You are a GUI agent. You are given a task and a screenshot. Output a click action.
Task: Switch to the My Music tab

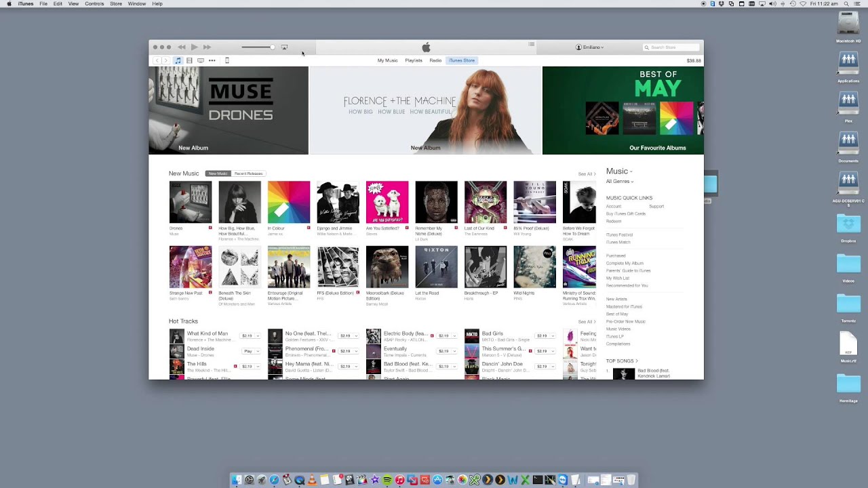pos(388,60)
